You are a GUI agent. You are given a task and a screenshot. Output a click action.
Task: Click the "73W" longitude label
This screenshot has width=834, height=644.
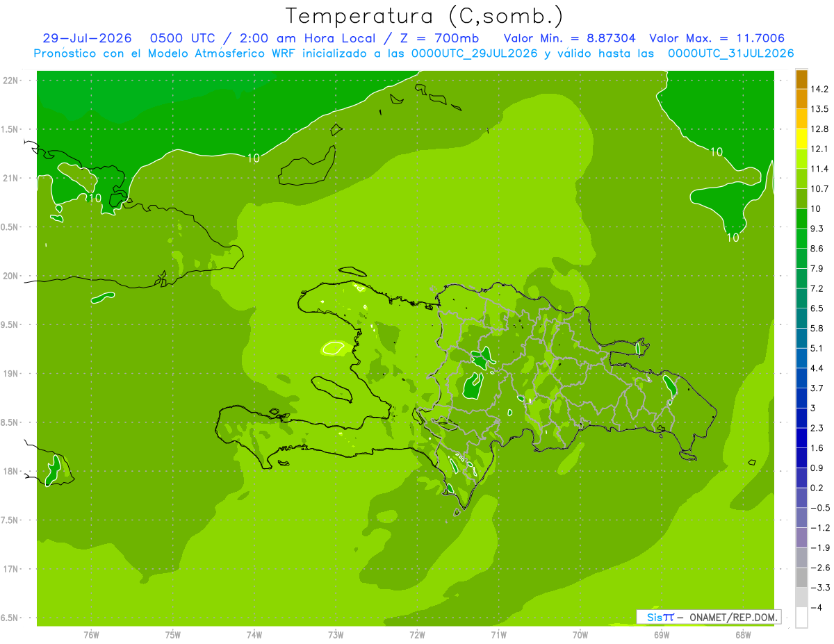[336, 635]
